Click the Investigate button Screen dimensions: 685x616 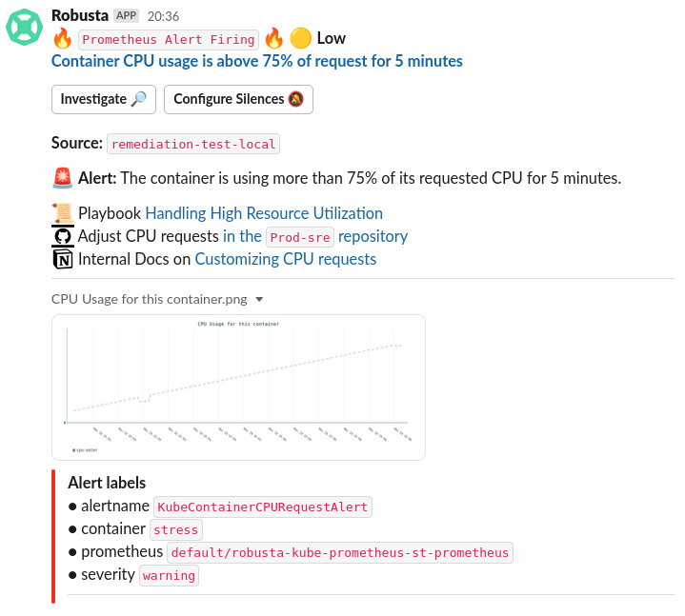pos(103,99)
